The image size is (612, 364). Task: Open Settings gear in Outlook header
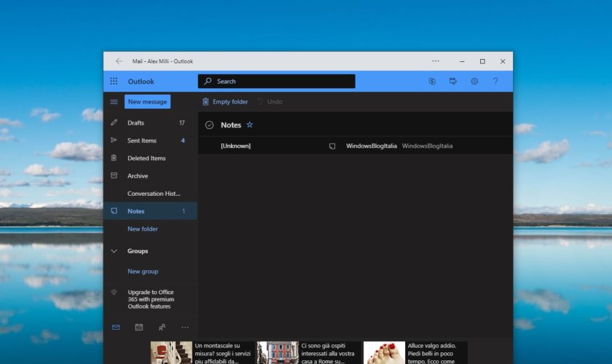(x=474, y=82)
